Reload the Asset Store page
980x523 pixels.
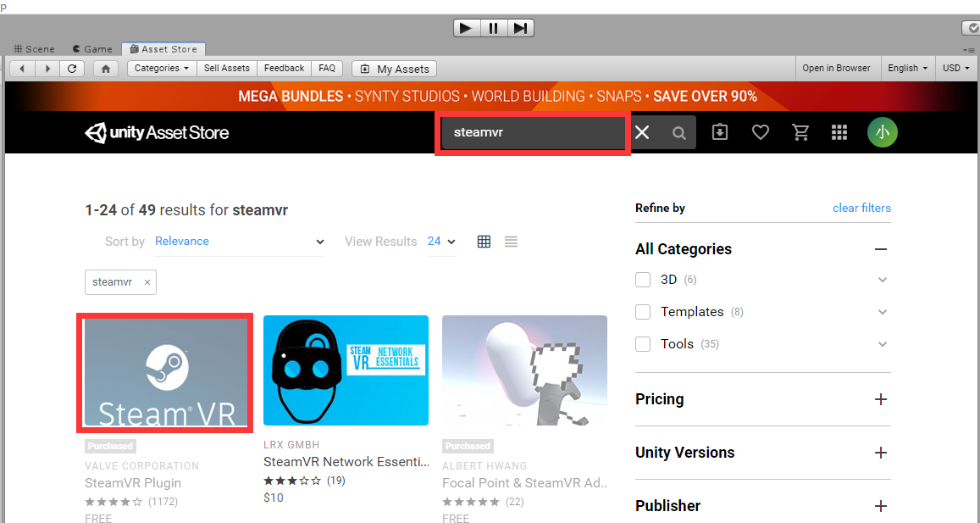(72, 69)
